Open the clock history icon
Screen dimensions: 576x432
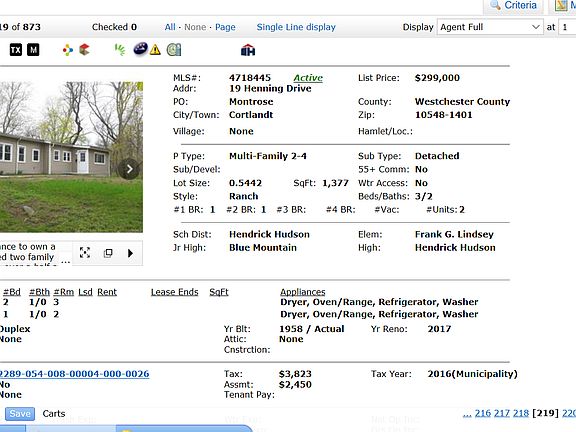(174, 50)
